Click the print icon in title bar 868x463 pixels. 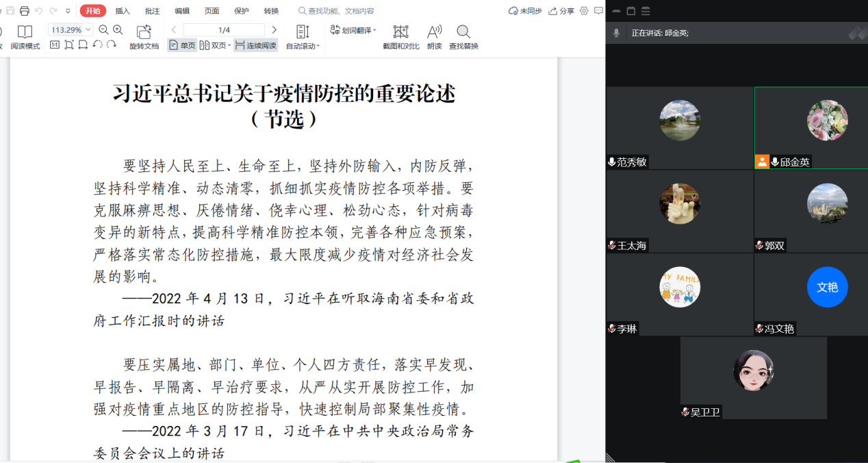25,11
